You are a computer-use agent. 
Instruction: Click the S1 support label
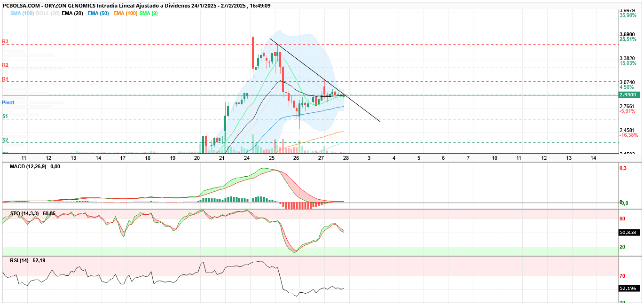click(5, 116)
